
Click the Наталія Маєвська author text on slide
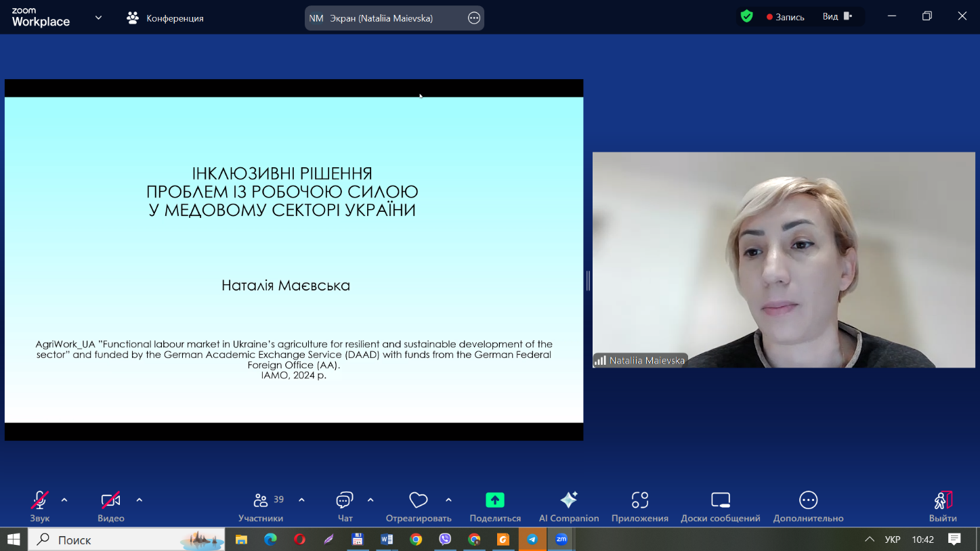(x=286, y=285)
